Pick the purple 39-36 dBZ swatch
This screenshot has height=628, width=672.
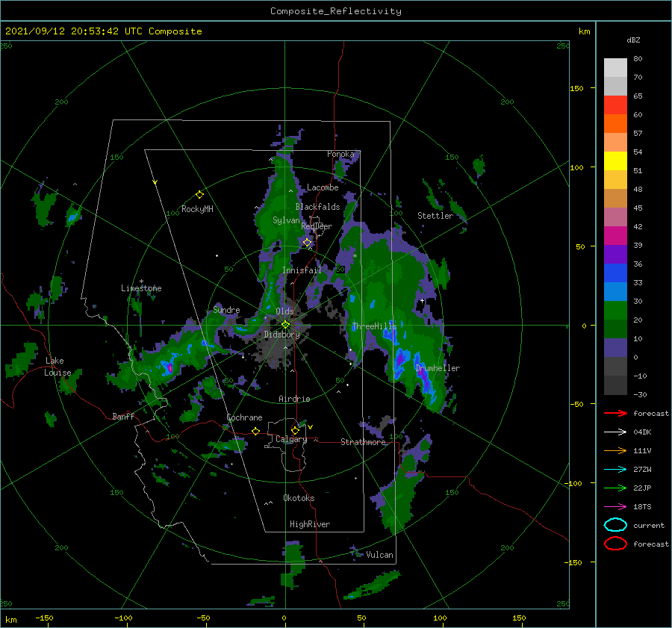(x=615, y=254)
